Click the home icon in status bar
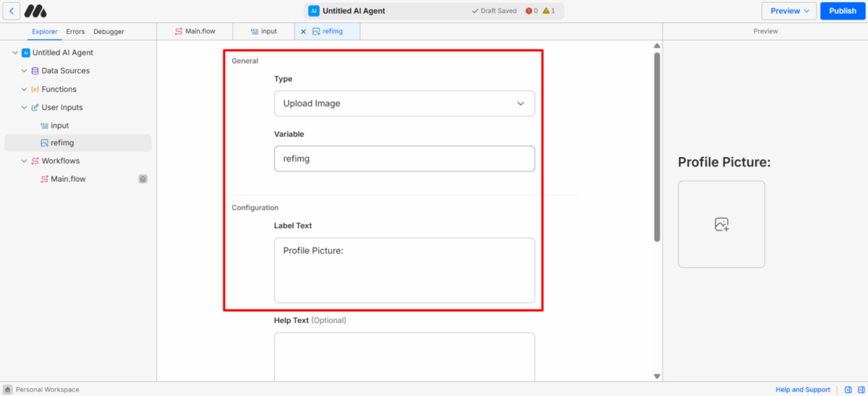 point(7,389)
